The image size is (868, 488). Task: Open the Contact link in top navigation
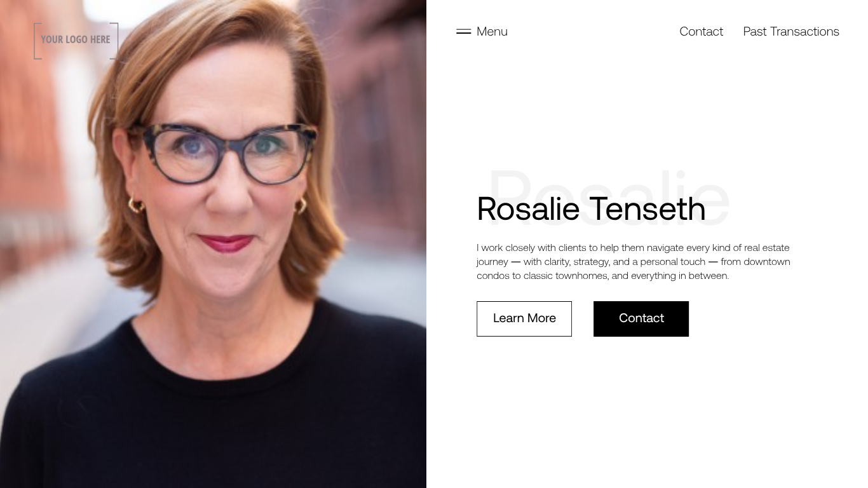click(701, 31)
